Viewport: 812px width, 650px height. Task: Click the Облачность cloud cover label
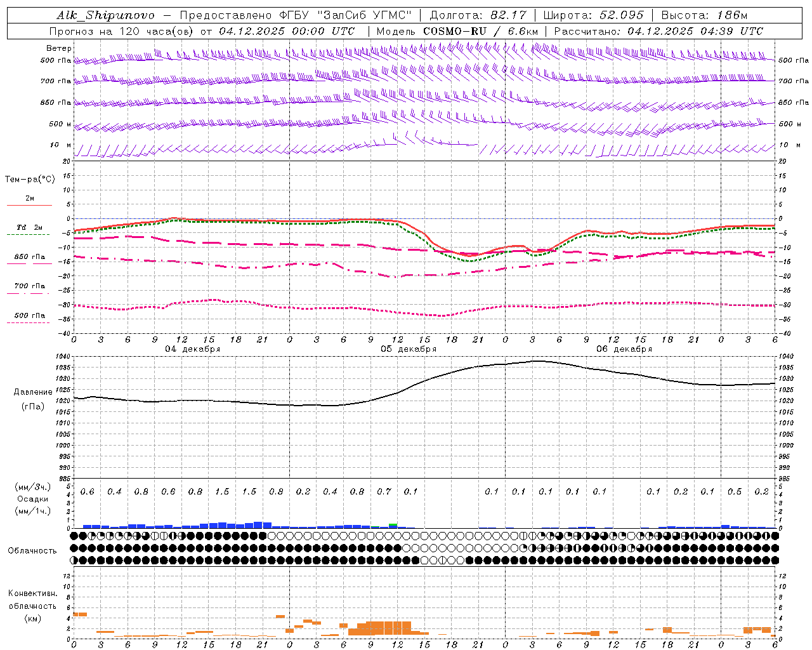pyautogui.click(x=32, y=550)
